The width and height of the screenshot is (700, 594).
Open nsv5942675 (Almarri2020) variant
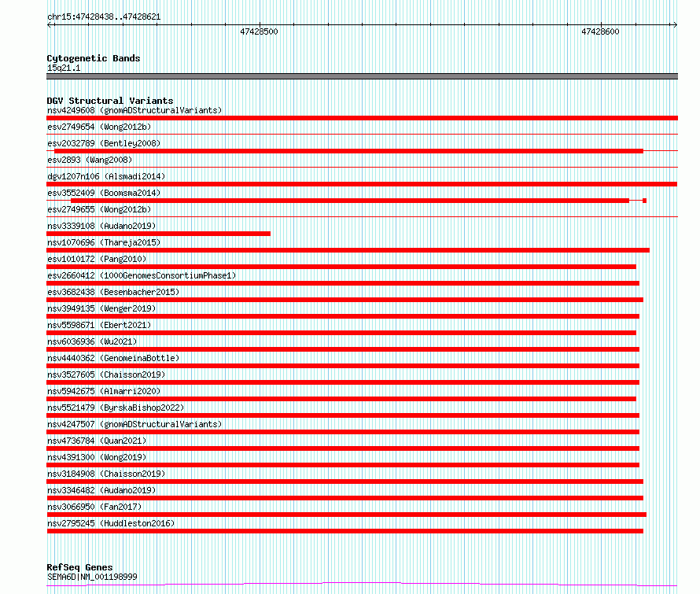[x=104, y=391]
